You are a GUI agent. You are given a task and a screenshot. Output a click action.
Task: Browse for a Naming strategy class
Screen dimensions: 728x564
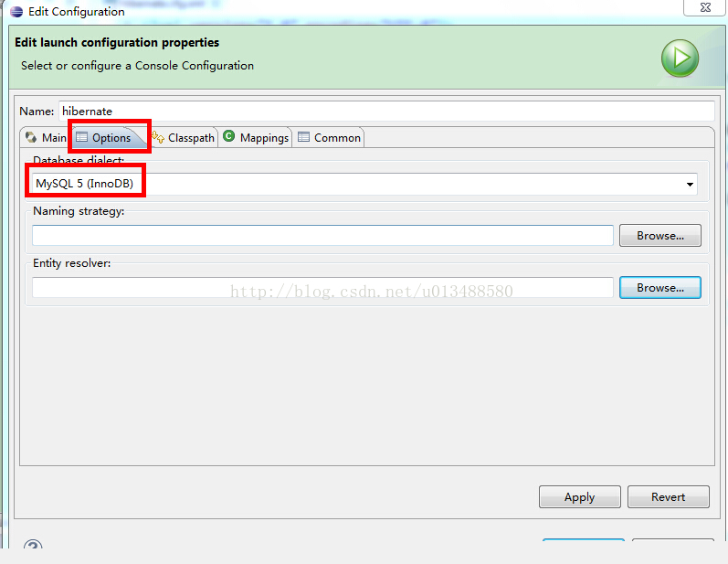pyautogui.click(x=660, y=236)
